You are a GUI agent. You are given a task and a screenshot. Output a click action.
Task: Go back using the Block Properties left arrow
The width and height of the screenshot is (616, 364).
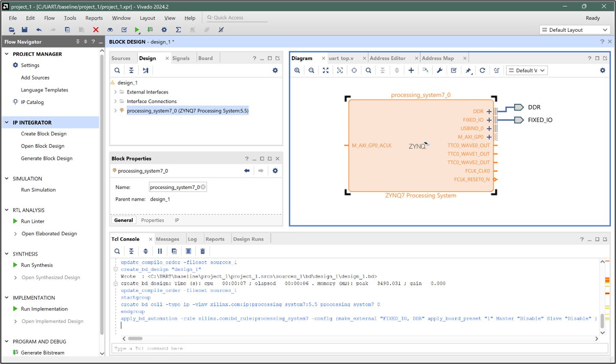(x=247, y=171)
